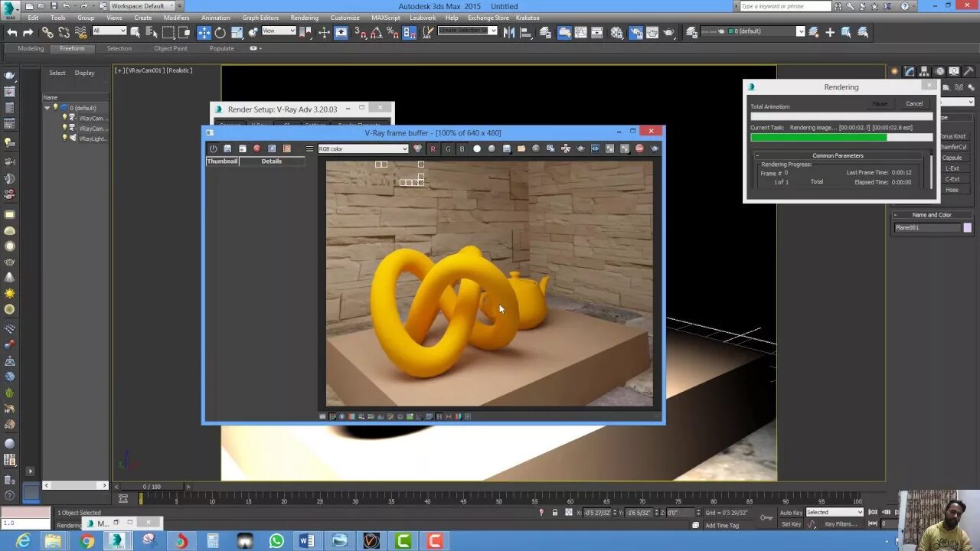Screen dimensions: 980x551
Task: Switch to Object Paint ribbon tab
Action: (170, 48)
